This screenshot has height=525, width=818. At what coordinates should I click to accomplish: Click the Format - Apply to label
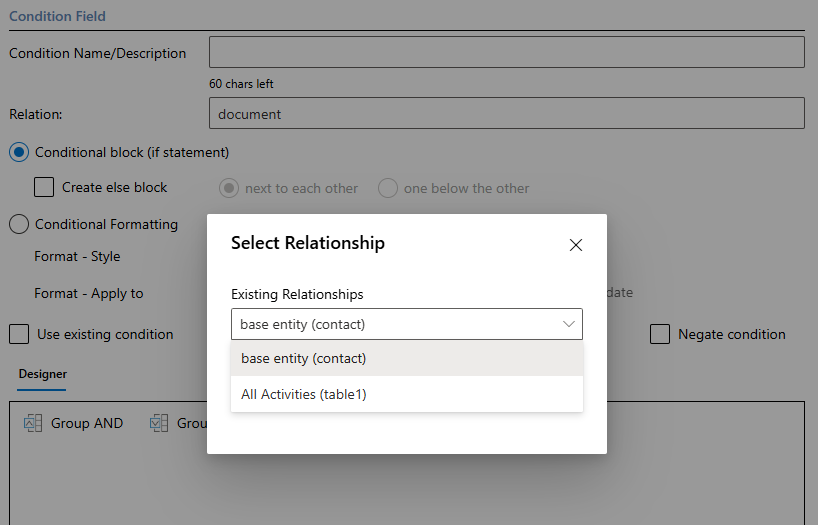point(89,293)
